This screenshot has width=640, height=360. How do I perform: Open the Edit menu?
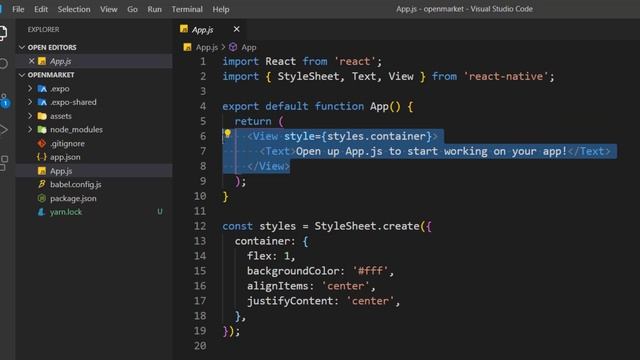click(41, 9)
